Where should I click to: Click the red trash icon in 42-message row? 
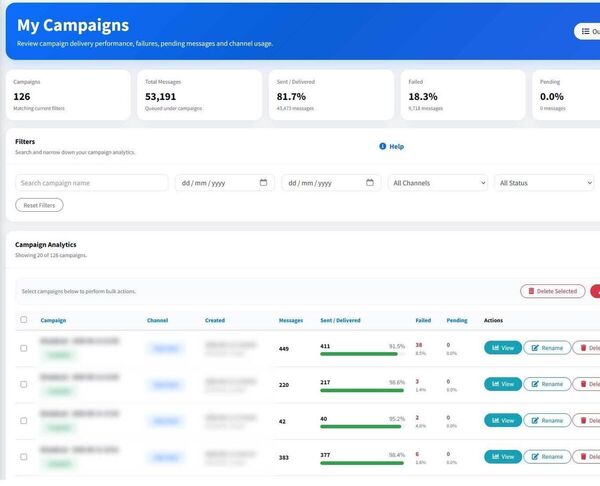[584, 421]
